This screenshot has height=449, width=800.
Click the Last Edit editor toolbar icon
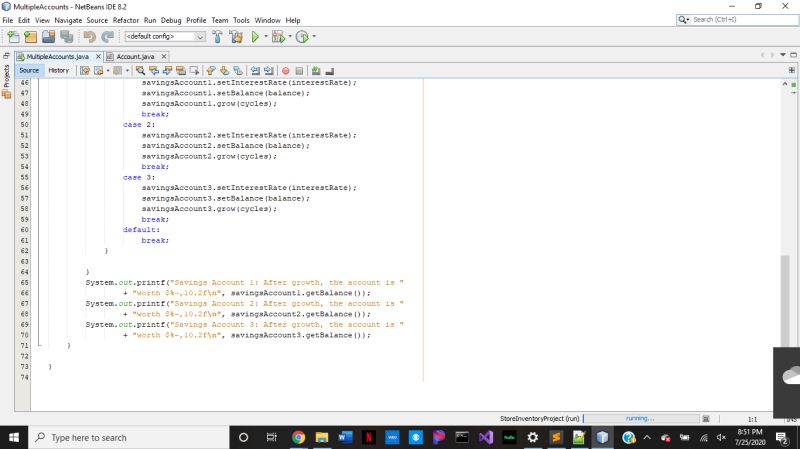(x=85, y=71)
